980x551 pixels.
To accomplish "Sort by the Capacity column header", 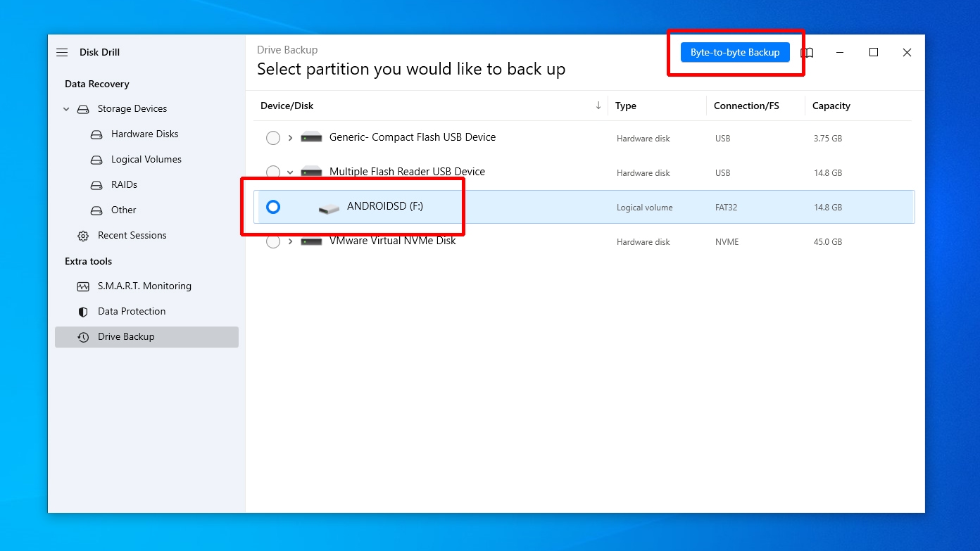I will (831, 106).
